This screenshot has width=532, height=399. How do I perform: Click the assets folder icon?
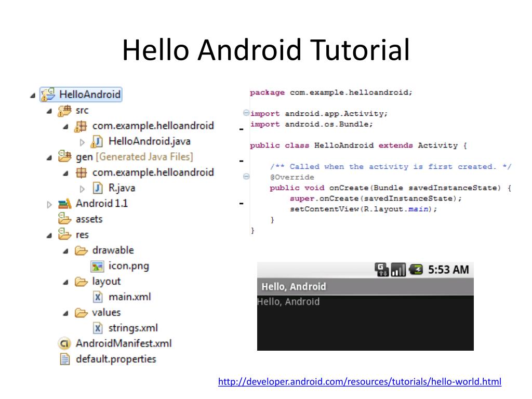pos(64,219)
